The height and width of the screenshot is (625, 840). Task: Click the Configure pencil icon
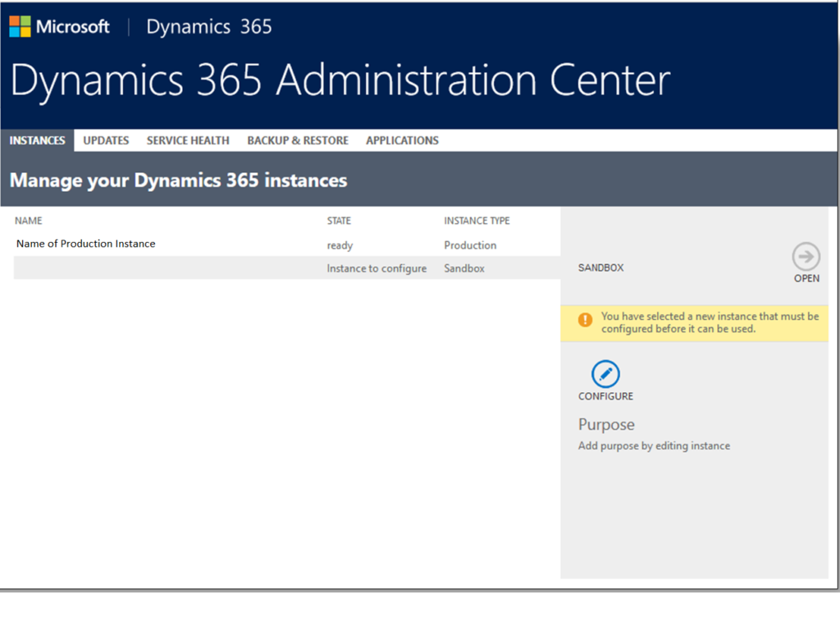[x=605, y=374]
